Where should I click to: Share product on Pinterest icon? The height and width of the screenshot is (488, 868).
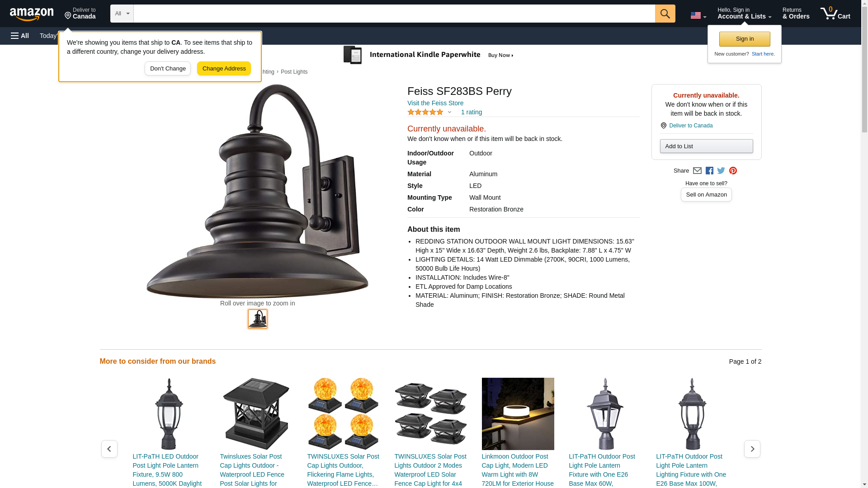(733, 171)
